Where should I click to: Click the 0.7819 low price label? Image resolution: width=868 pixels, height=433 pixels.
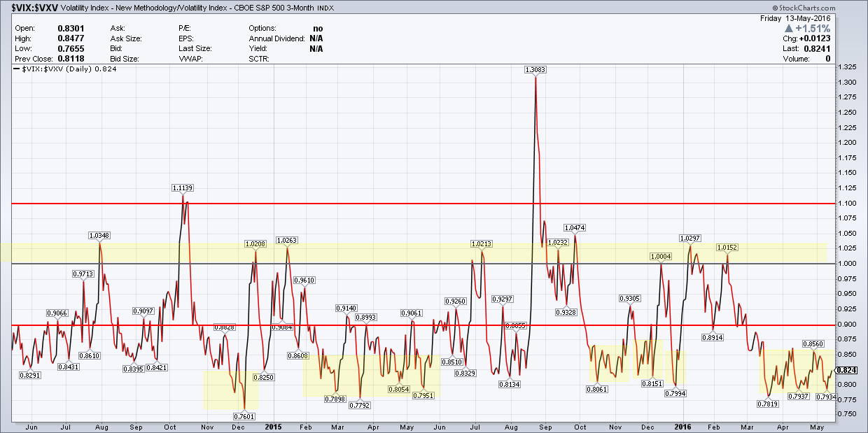[x=768, y=404]
